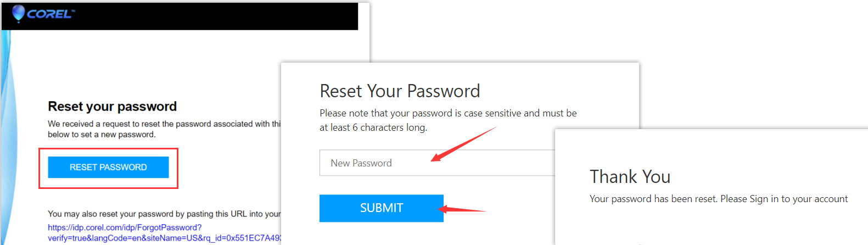Click the 'case sensitive' password note text
The height and width of the screenshot is (245, 868).
448,113
